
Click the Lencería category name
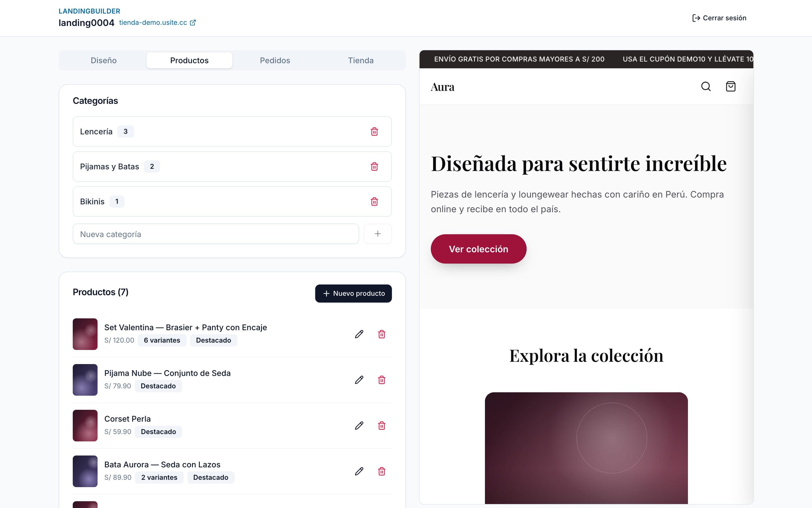pos(96,131)
